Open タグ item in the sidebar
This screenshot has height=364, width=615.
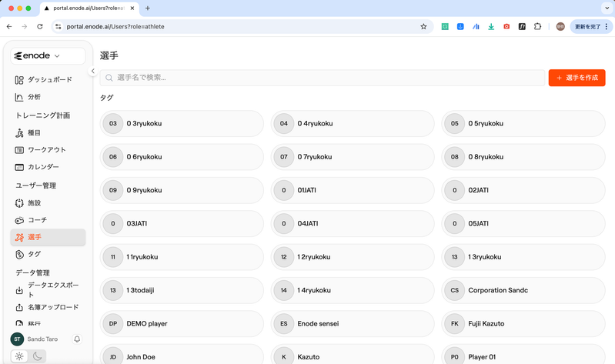(48, 254)
